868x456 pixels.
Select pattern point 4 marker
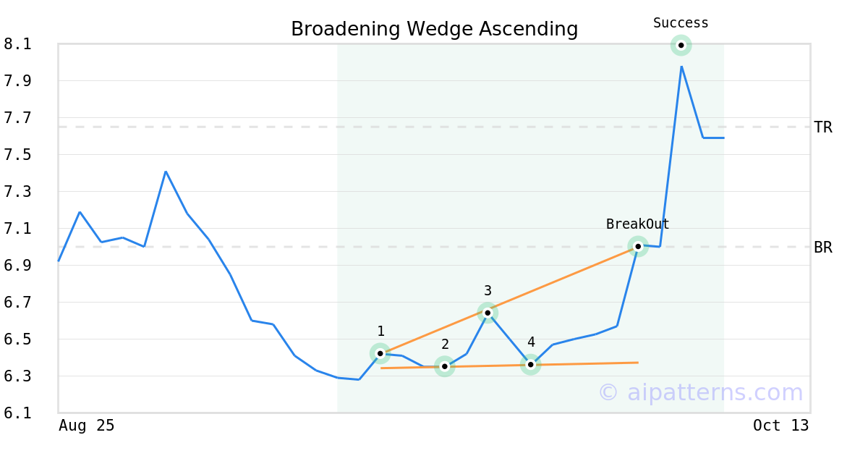click(531, 364)
